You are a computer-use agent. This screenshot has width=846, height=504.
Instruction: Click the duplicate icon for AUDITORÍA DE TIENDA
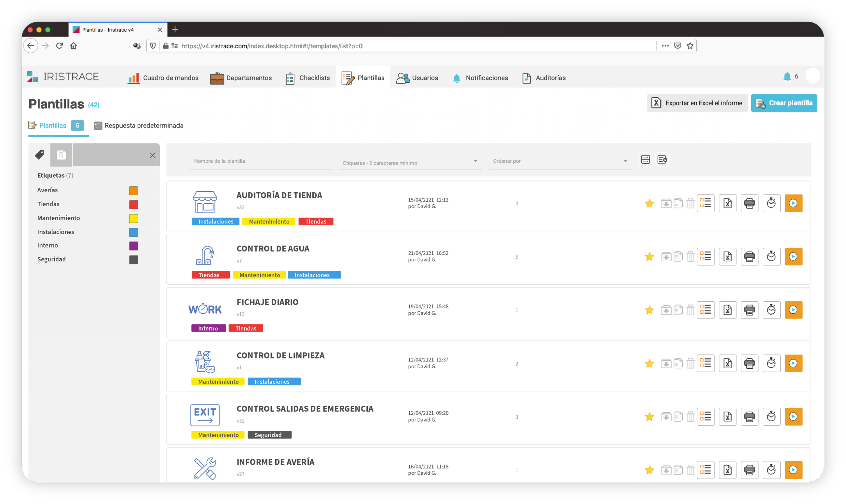[678, 203]
